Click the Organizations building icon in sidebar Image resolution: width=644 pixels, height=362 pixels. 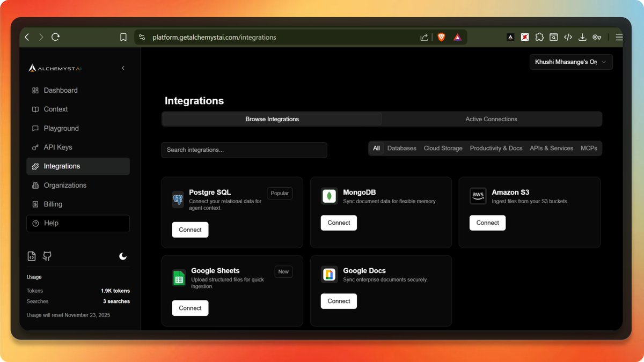35,186
